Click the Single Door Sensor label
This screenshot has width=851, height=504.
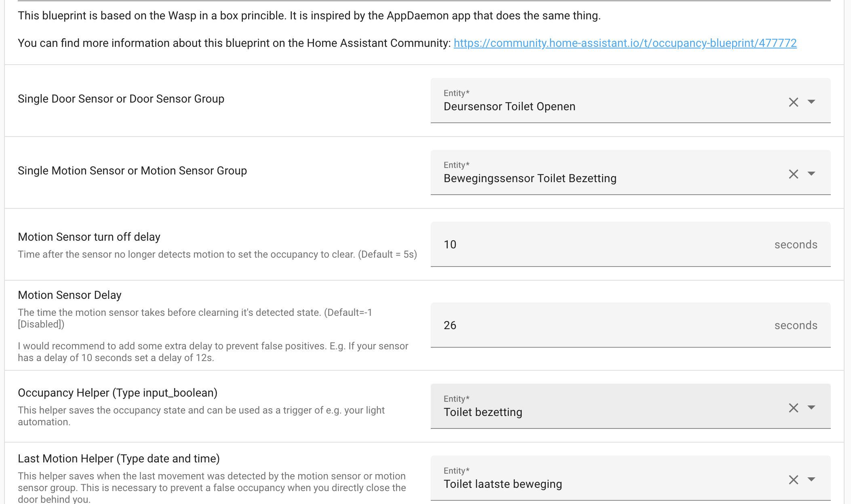(x=121, y=99)
